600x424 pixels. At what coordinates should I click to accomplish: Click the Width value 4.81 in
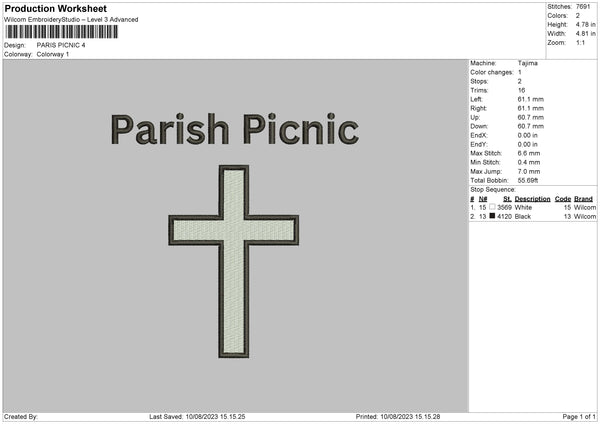[x=585, y=34]
